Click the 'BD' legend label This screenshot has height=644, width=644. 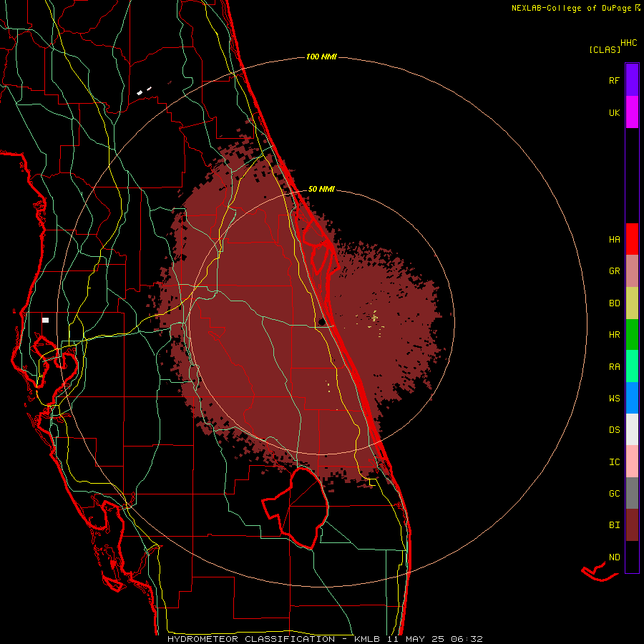click(x=614, y=303)
